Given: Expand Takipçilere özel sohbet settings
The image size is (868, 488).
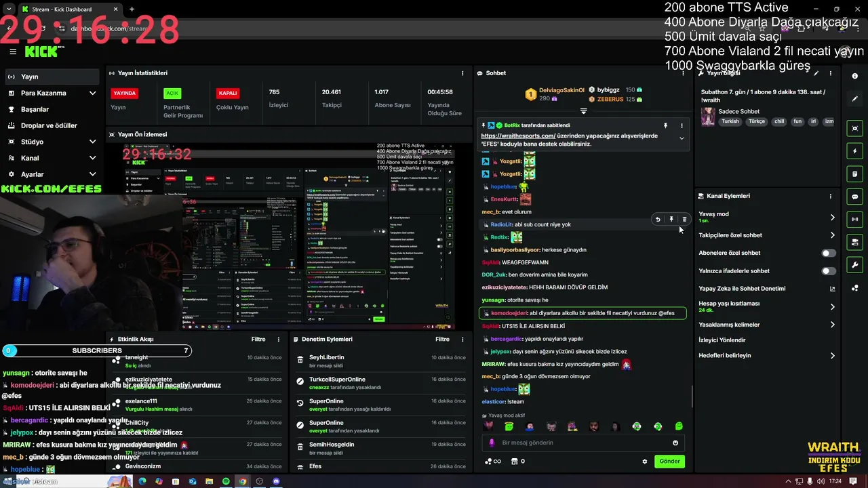Looking at the screenshot, I should pyautogui.click(x=832, y=235).
